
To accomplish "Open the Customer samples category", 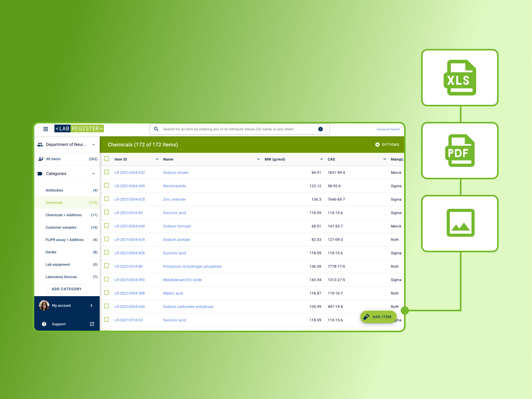I will point(61,227).
